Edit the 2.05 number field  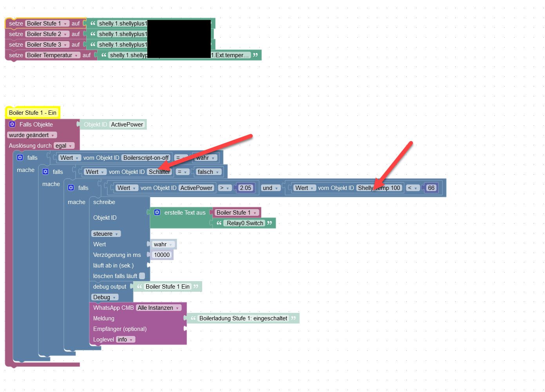coord(246,188)
